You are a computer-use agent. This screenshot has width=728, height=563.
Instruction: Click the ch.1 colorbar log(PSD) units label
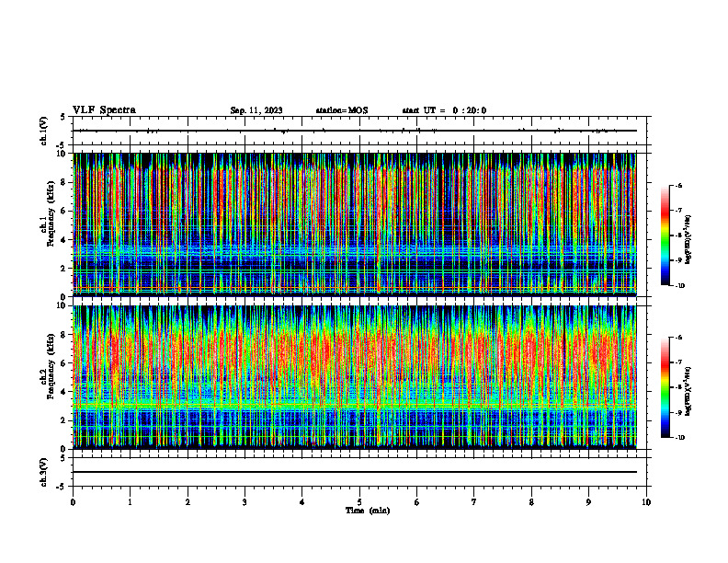click(x=688, y=240)
